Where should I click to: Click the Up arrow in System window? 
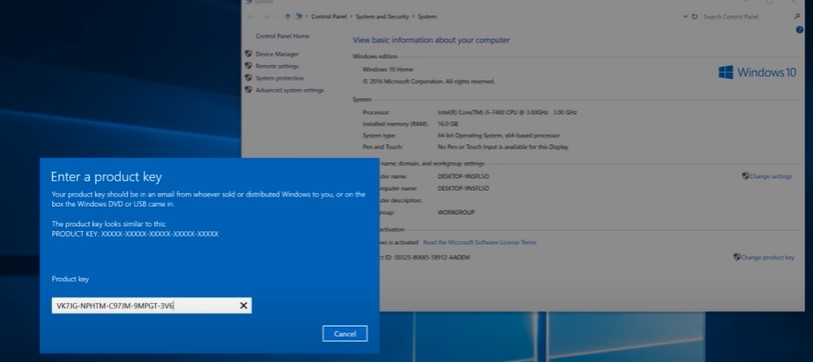pyautogui.click(x=288, y=17)
